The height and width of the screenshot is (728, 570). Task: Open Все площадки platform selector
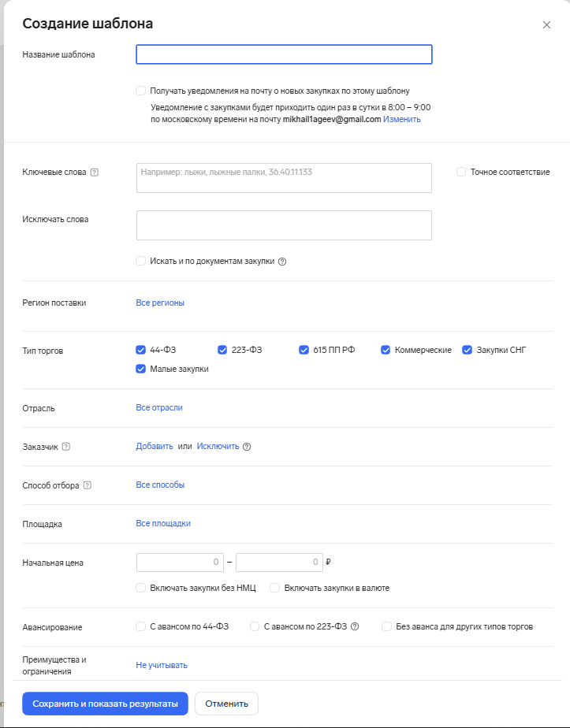(x=163, y=523)
